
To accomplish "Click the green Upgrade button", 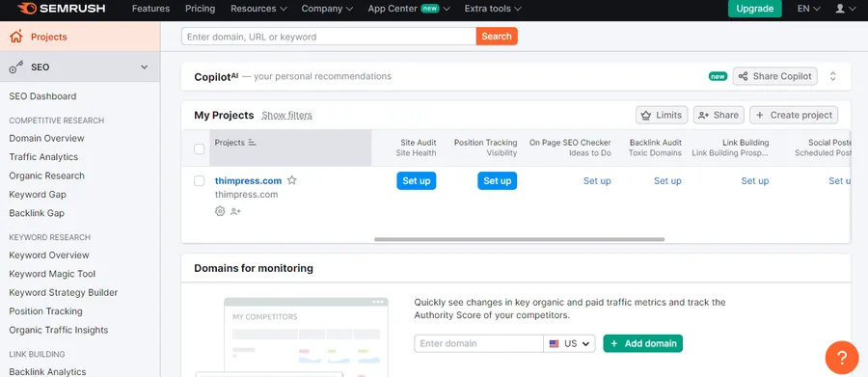I will pyautogui.click(x=754, y=9).
